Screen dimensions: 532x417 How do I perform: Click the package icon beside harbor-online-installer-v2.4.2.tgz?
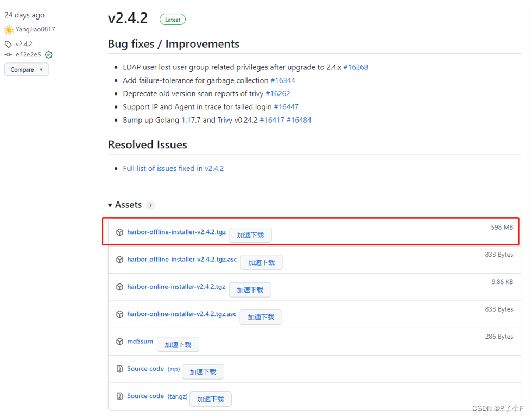[x=119, y=287]
